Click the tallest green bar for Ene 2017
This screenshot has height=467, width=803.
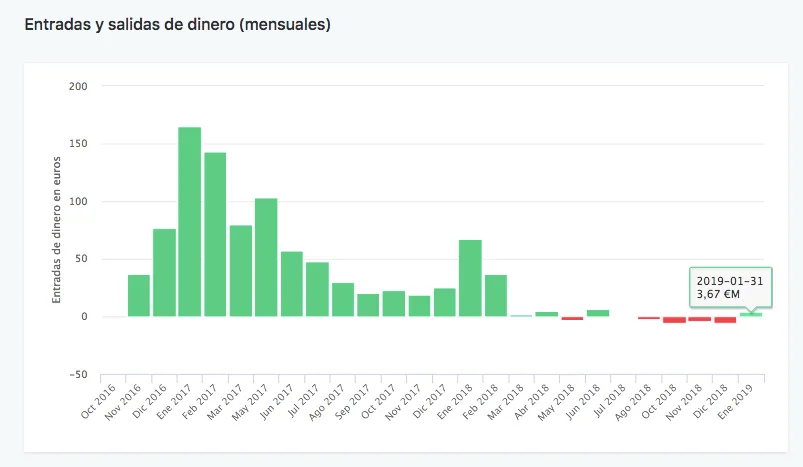[190, 222]
